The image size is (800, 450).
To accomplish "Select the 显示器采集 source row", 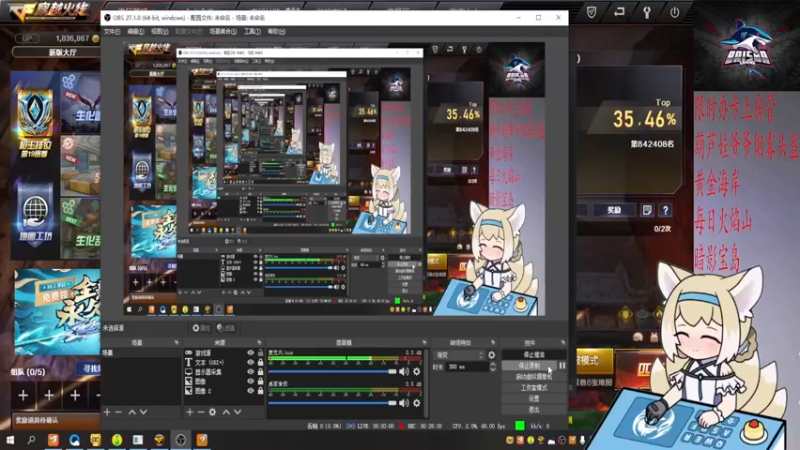I will (223, 372).
